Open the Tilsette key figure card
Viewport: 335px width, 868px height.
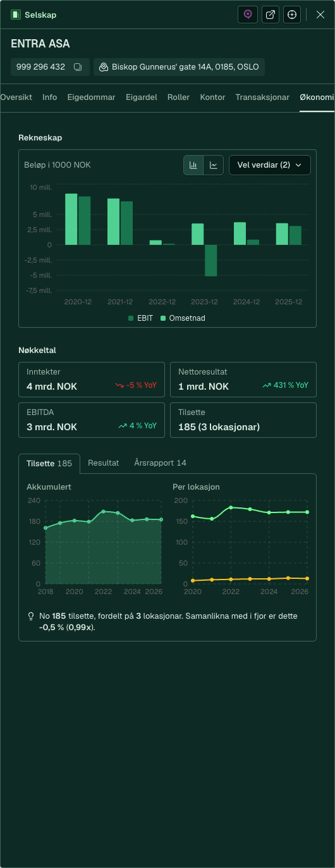243,420
